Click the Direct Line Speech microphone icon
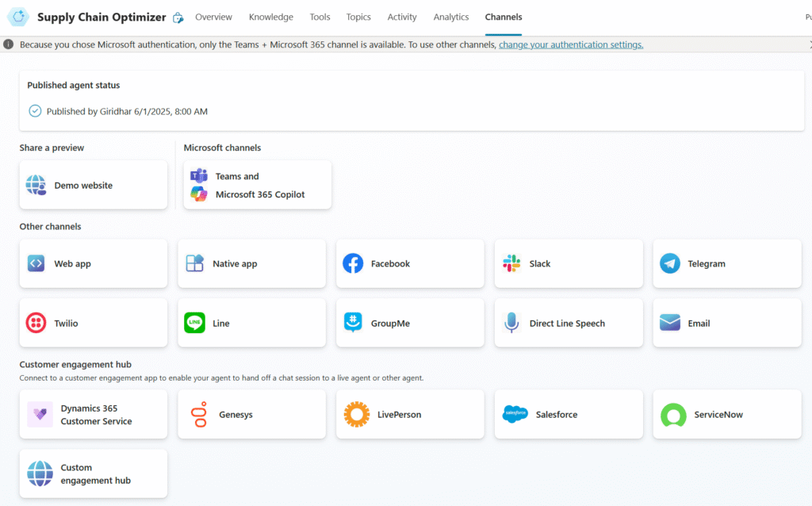812x506 pixels. (511, 323)
